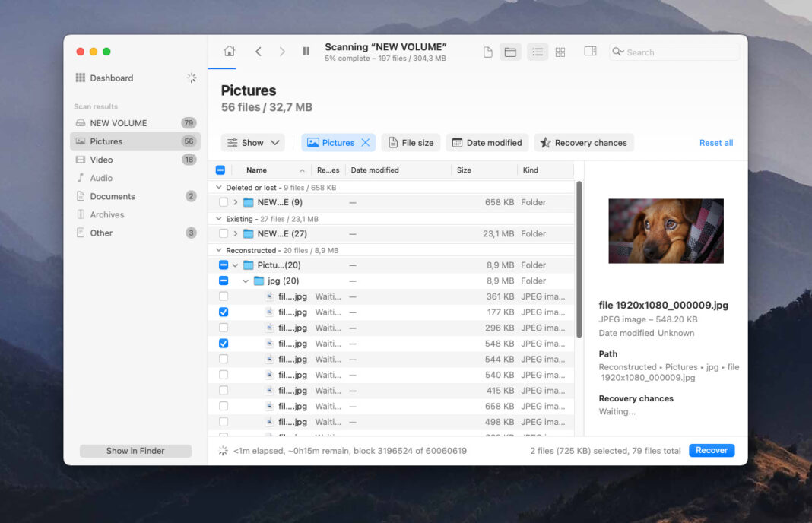Click the file view icon in toolbar
This screenshot has width=812, height=523.
click(487, 51)
